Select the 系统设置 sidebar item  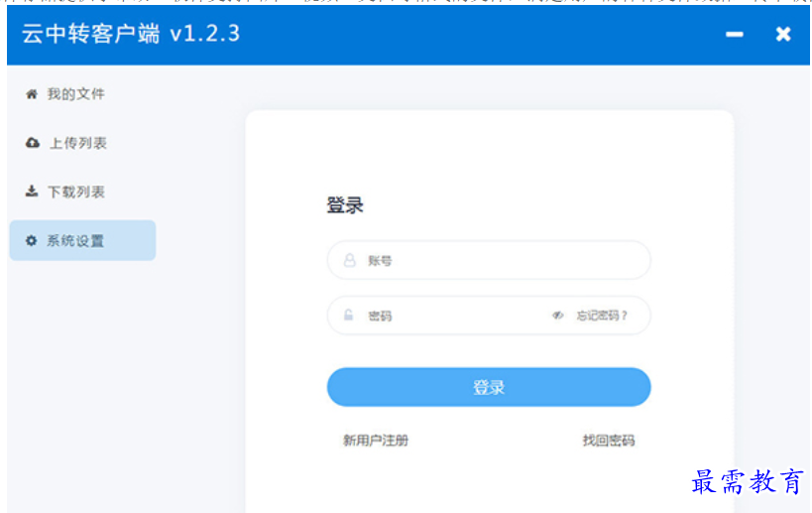(x=82, y=240)
